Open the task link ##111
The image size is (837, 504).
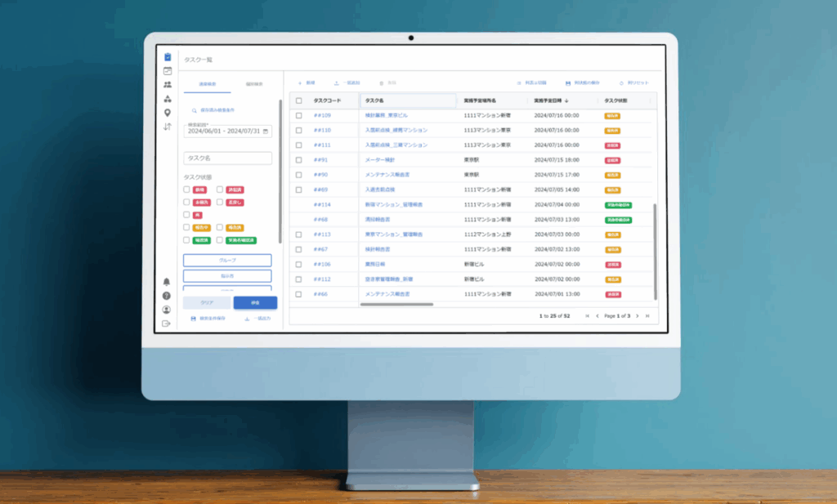(321, 145)
